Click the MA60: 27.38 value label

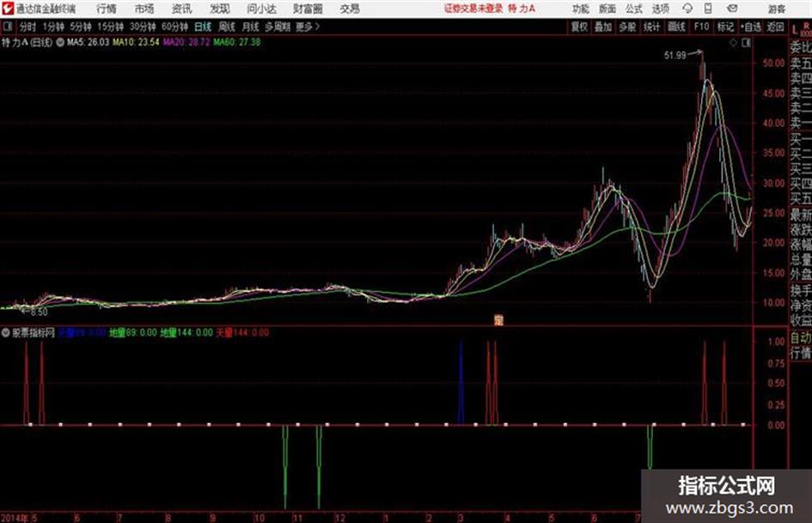pos(236,42)
